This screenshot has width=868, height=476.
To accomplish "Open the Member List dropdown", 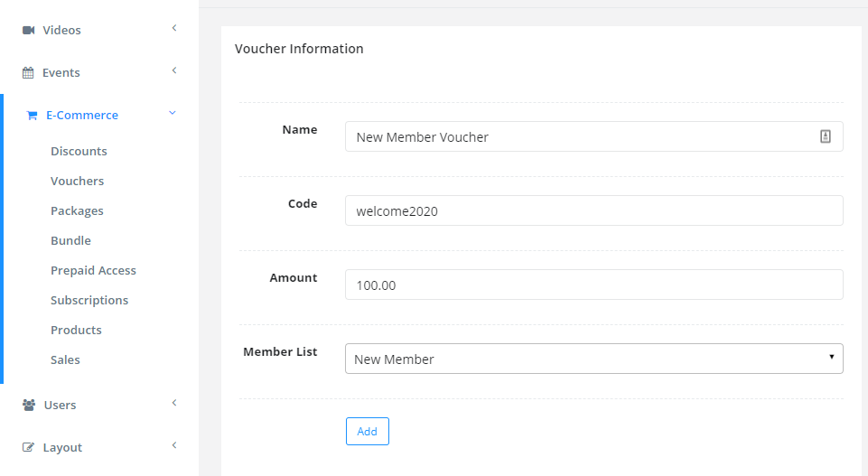I will (594, 359).
